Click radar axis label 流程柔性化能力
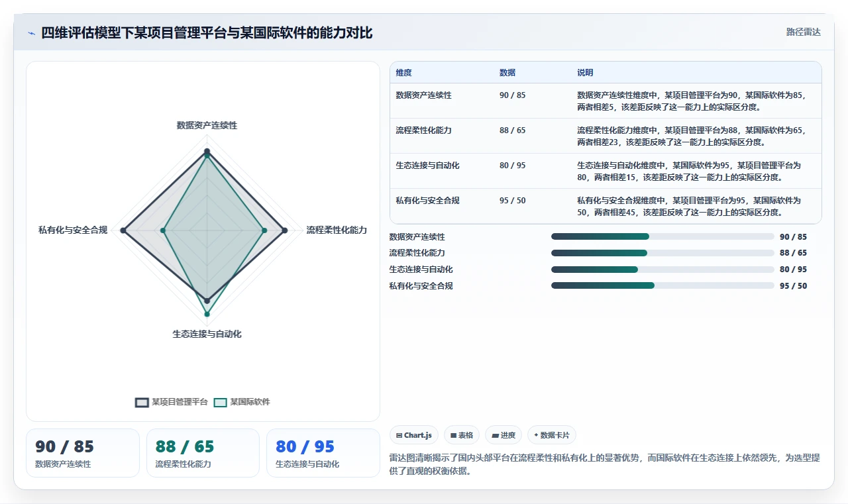The width and height of the screenshot is (848, 504). pyautogui.click(x=337, y=230)
